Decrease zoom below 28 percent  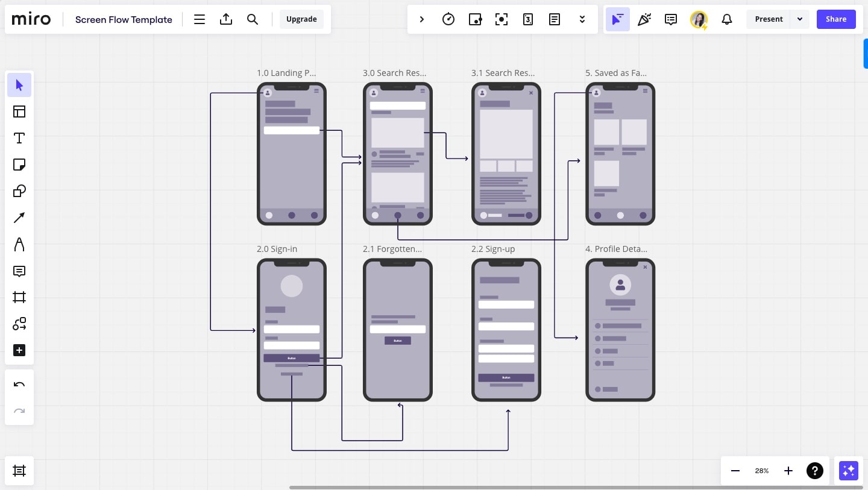(735, 471)
